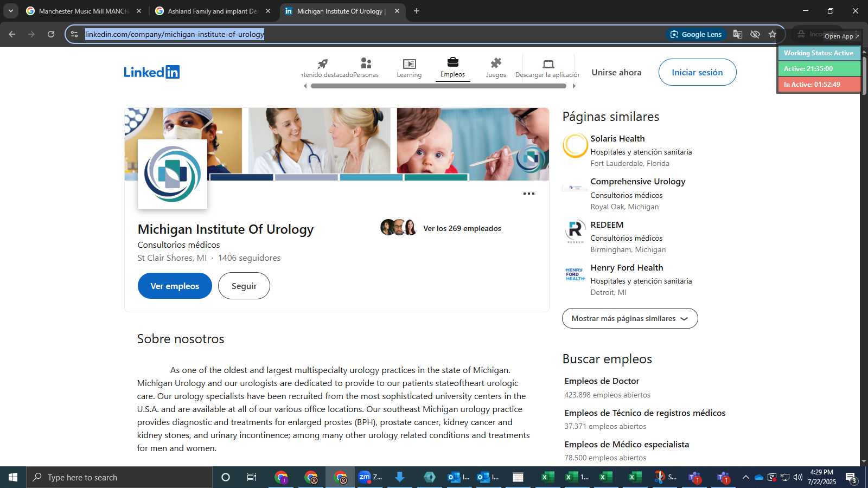868x488 pixels.
Task: Click the LinkedIn logo
Action: point(151,72)
